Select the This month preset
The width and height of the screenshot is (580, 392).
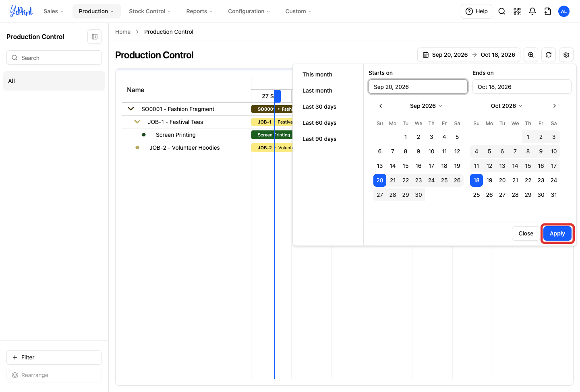317,74
